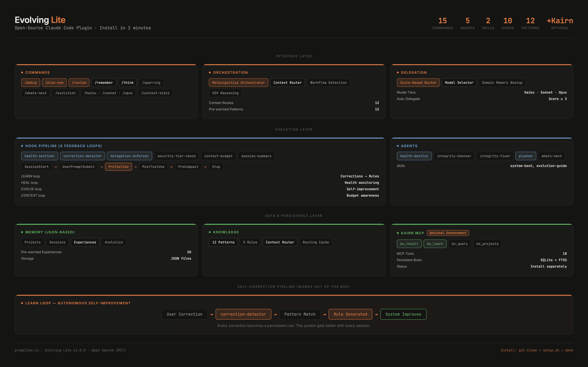Open the Model Selector
Viewport: 588px width, 367px height.
(459, 83)
